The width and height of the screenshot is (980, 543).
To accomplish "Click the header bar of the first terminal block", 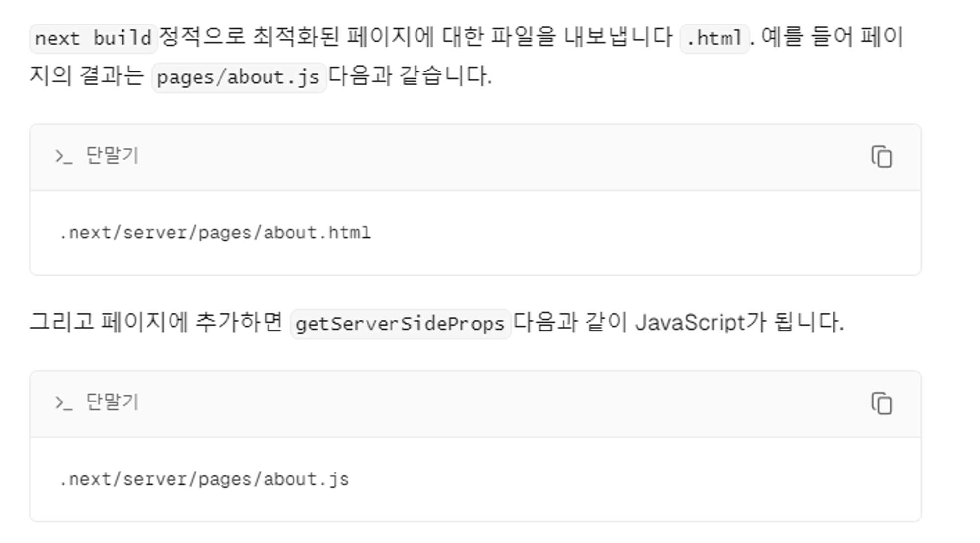I will 475,157.
